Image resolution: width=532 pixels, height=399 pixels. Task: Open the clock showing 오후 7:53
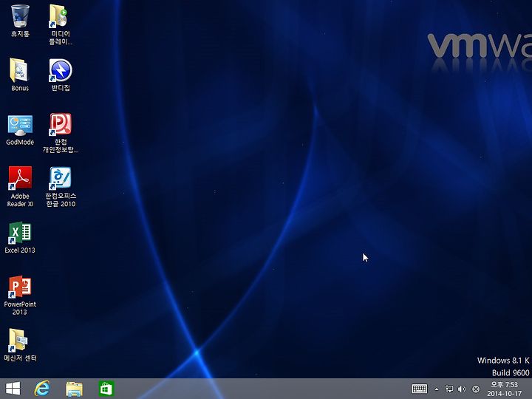click(504, 385)
